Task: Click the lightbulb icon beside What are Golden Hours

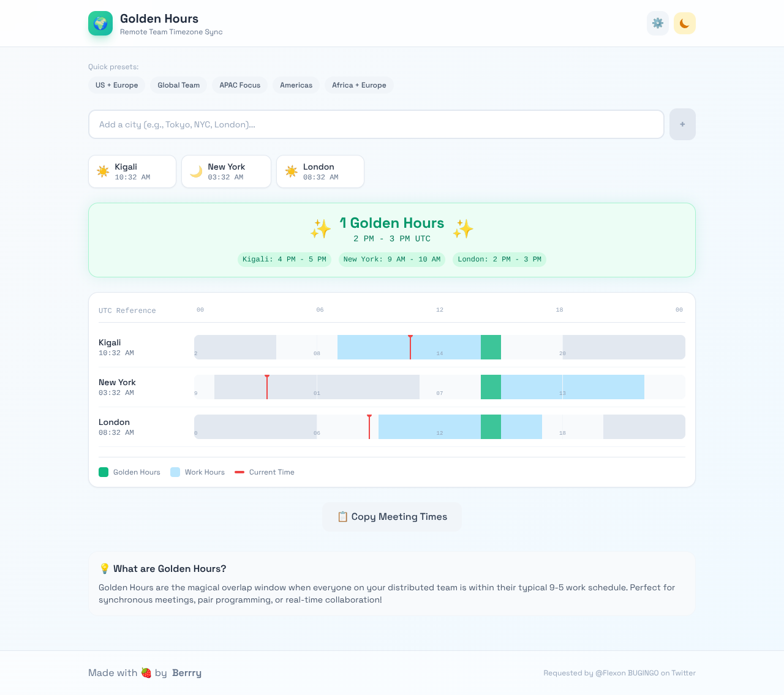Action: click(x=105, y=568)
